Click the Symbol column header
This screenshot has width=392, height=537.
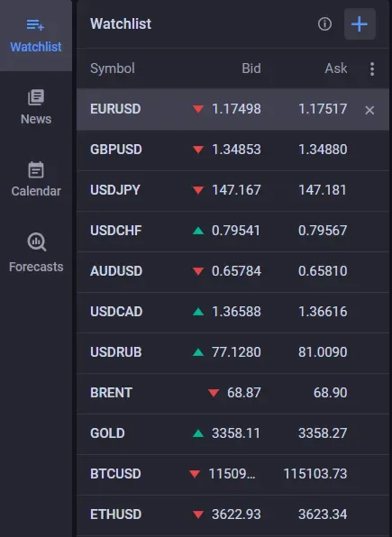pos(113,68)
